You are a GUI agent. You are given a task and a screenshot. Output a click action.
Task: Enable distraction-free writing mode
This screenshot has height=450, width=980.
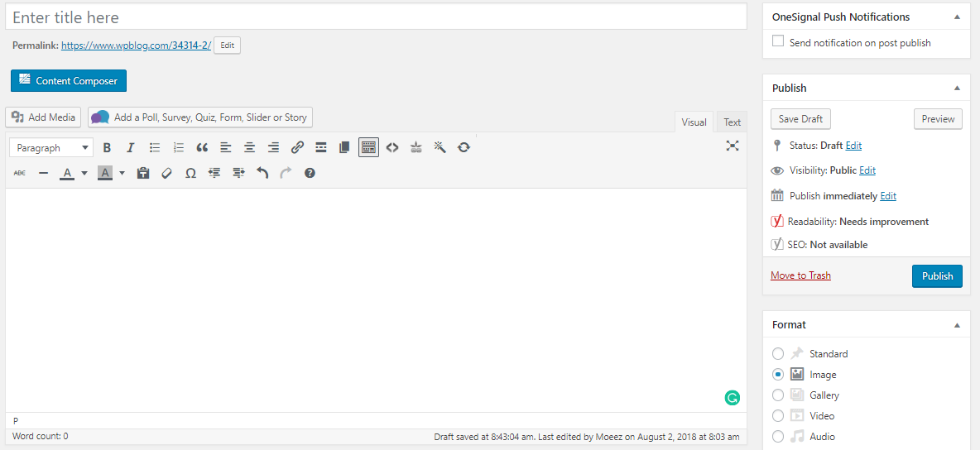733,146
